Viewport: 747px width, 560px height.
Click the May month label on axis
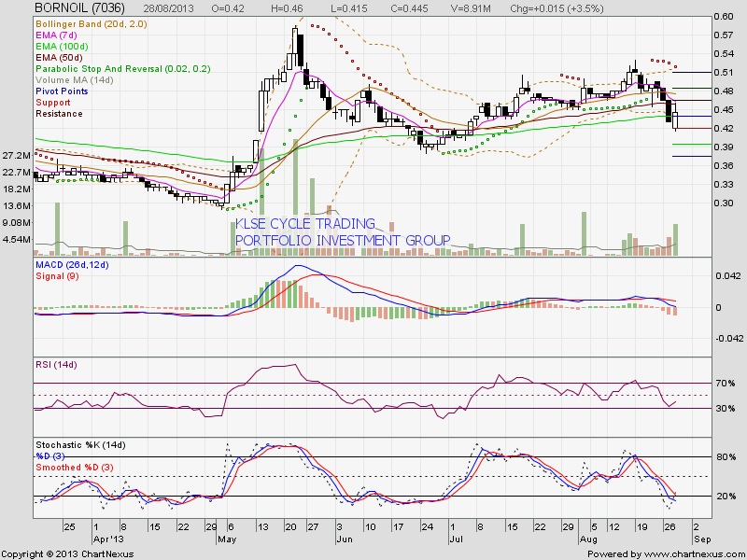(227, 539)
